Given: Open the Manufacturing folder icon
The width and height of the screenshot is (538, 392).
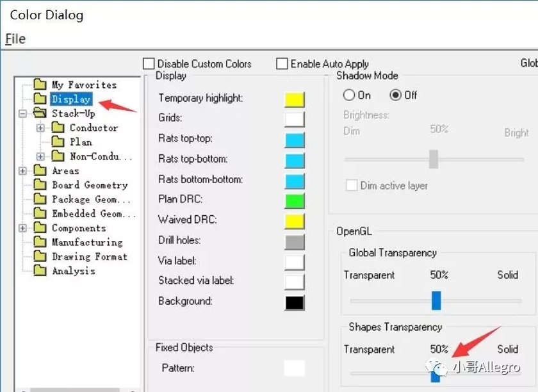Looking at the screenshot, I should click(x=40, y=241).
